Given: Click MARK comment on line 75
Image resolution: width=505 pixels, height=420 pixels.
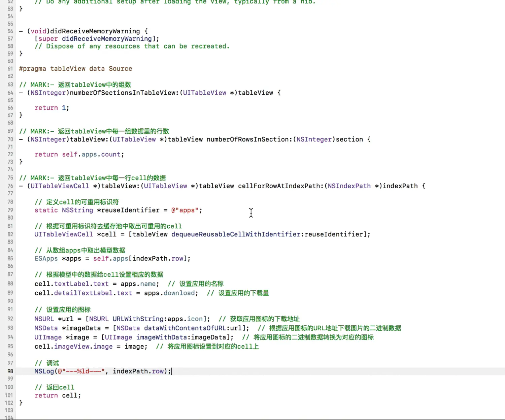Looking at the screenshot, I should click(x=92, y=178).
